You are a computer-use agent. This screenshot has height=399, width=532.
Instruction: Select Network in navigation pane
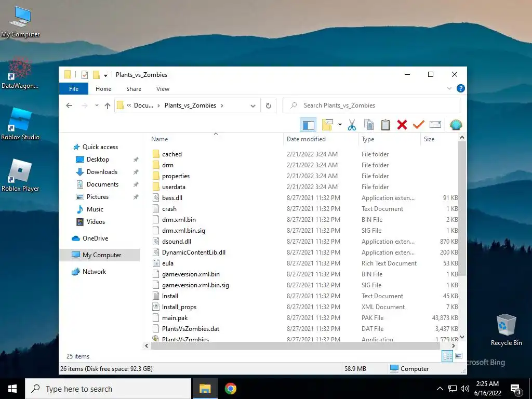coord(94,271)
